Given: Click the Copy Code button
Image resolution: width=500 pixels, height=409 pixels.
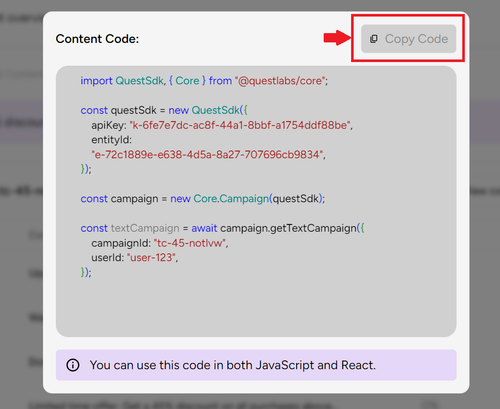Looking at the screenshot, I should point(408,39).
